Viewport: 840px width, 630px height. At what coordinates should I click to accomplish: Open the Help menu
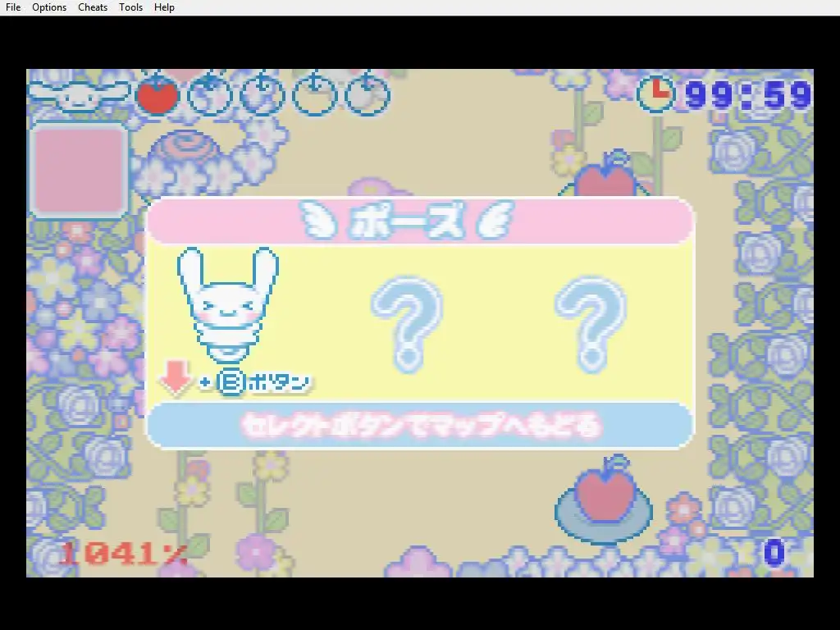click(x=164, y=7)
